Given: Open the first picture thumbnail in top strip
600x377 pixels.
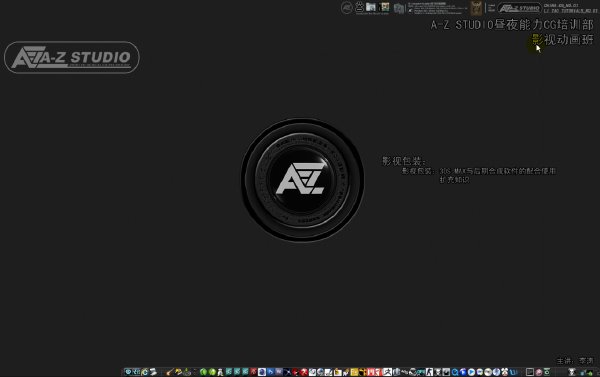Looking at the screenshot, I should [x=370, y=7].
